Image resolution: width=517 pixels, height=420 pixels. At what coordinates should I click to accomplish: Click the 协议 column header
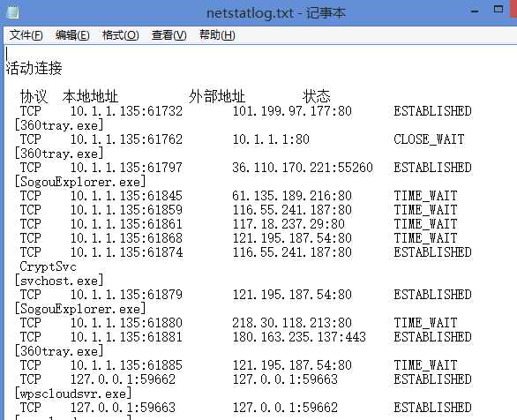[34, 96]
